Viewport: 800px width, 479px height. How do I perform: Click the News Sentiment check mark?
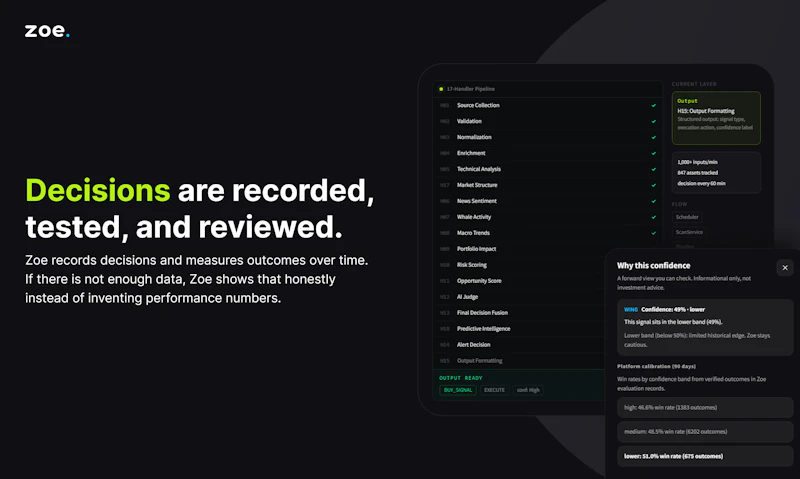(654, 201)
